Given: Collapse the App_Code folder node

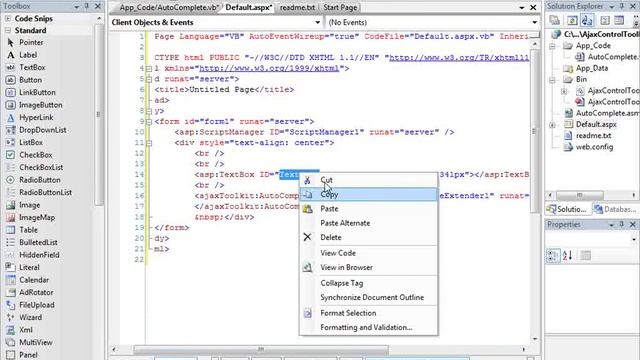Looking at the screenshot, I should 552,46.
